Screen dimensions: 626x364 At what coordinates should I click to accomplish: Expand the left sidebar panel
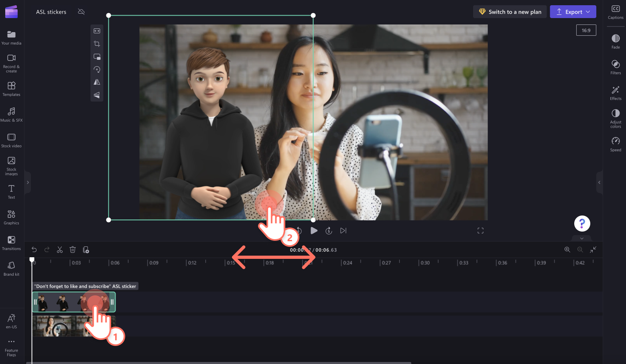tap(27, 183)
